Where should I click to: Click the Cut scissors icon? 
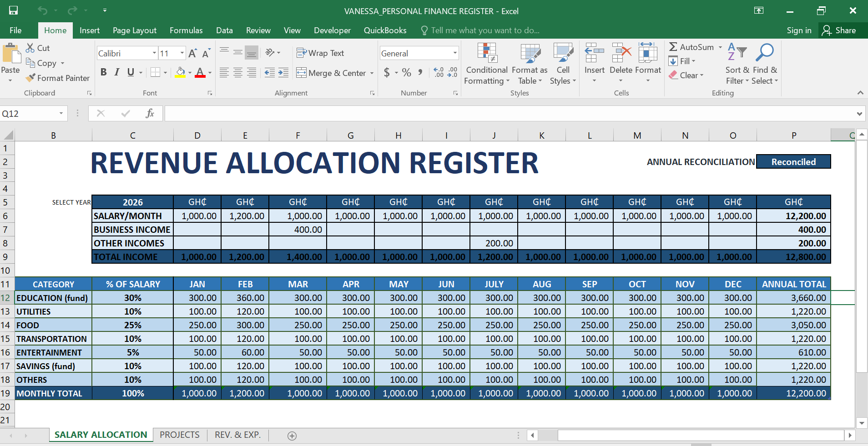click(x=30, y=48)
